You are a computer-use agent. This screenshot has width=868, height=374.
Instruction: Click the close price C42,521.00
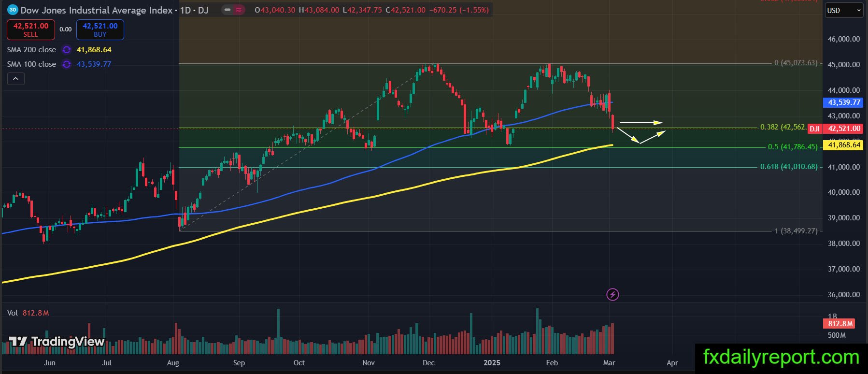pyautogui.click(x=406, y=10)
